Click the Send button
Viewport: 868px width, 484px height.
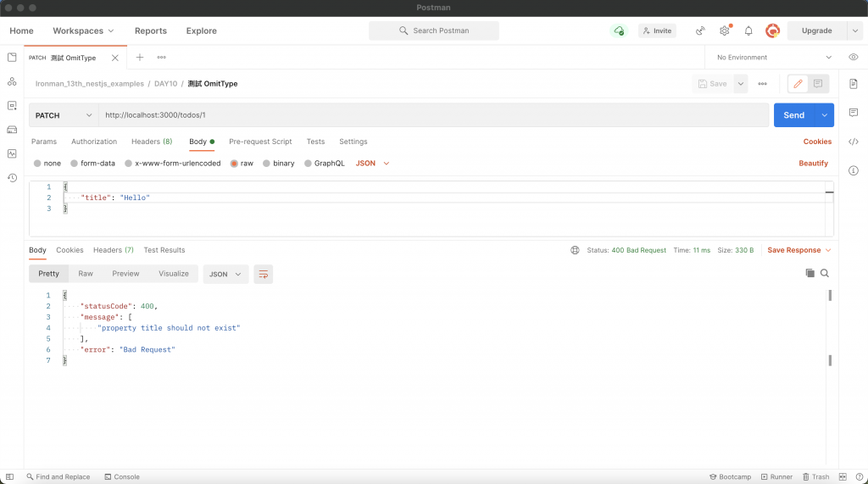[x=793, y=115]
